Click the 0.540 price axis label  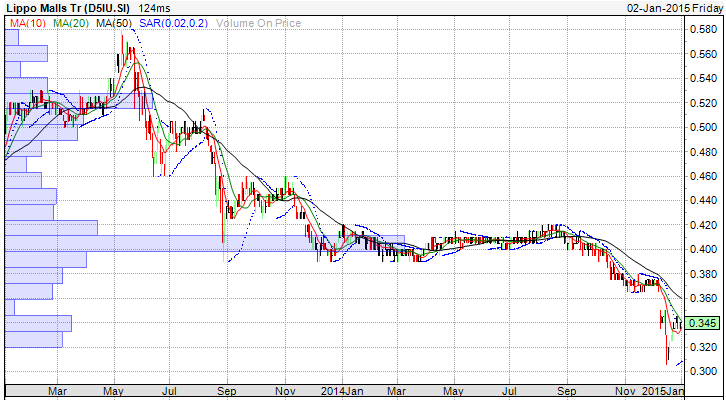(704, 79)
